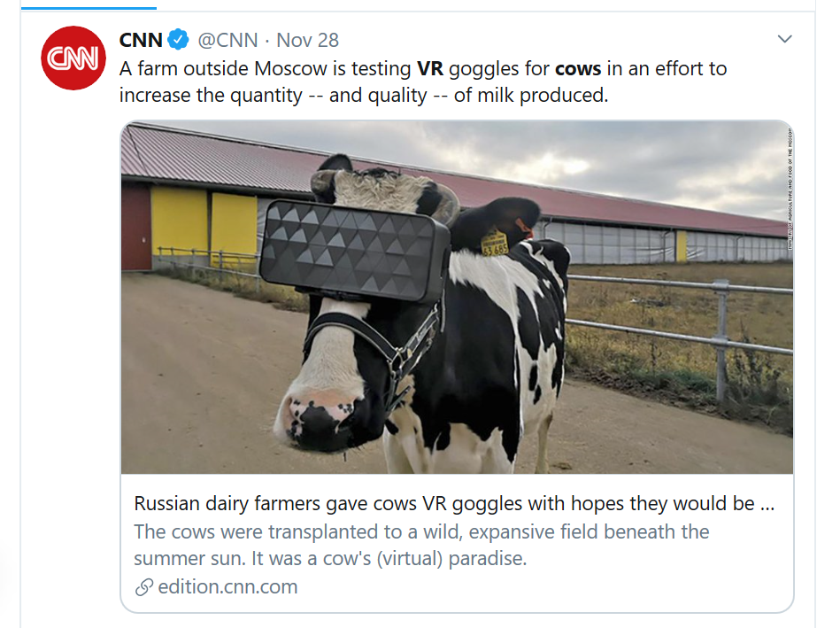This screenshot has height=628, width=840.
Task: Click the VR headset on the cow's face
Action: click(x=355, y=251)
